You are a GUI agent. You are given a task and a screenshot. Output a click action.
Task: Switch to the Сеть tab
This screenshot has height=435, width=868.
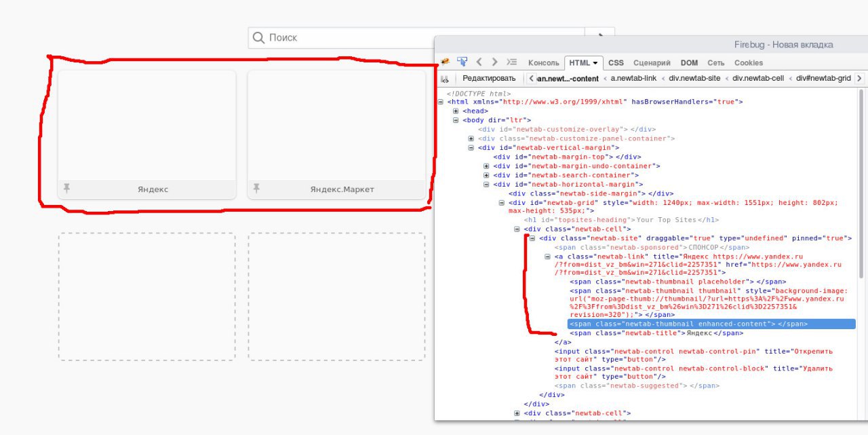click(x=716, y=62)
